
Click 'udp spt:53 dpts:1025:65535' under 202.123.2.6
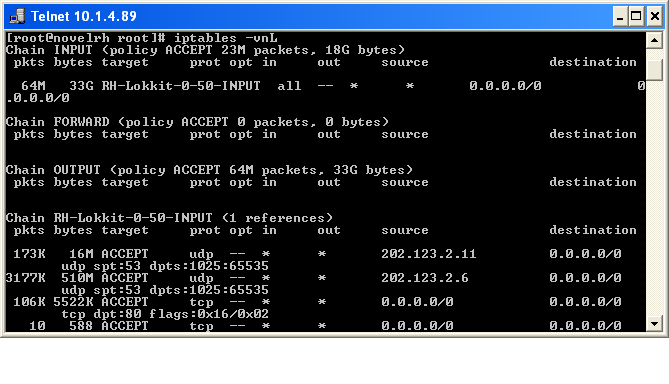click(x=165, y=290)
